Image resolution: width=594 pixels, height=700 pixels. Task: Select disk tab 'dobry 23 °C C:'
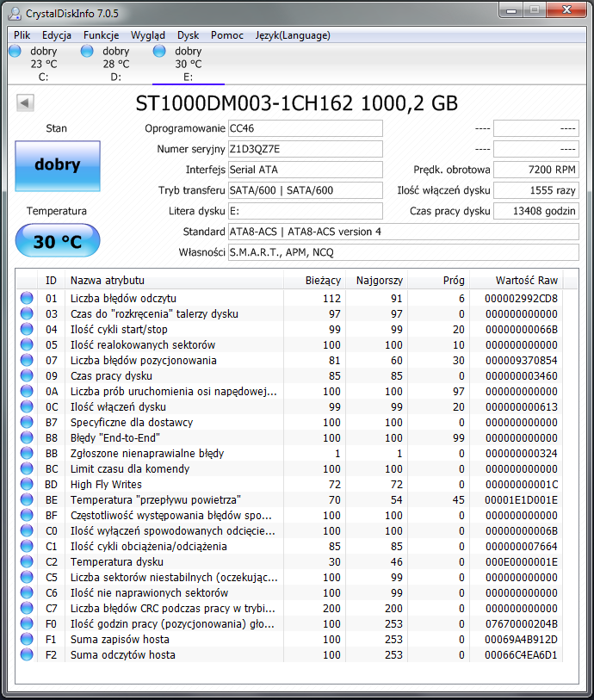point(44,64)
